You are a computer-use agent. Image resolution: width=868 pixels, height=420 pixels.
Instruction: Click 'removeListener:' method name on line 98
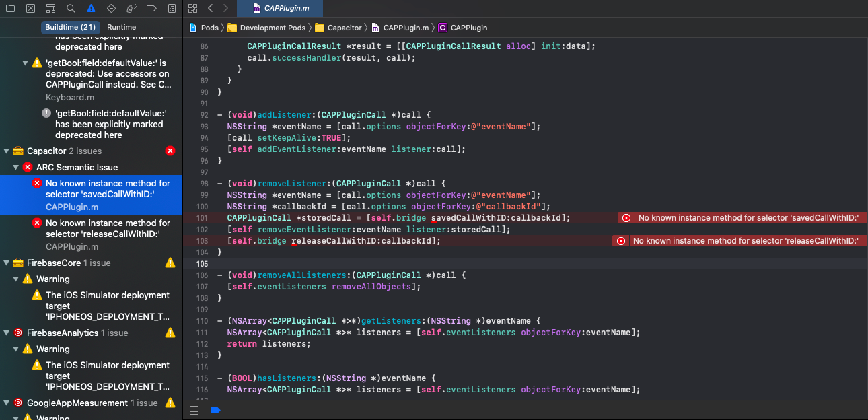click(293, 184)
